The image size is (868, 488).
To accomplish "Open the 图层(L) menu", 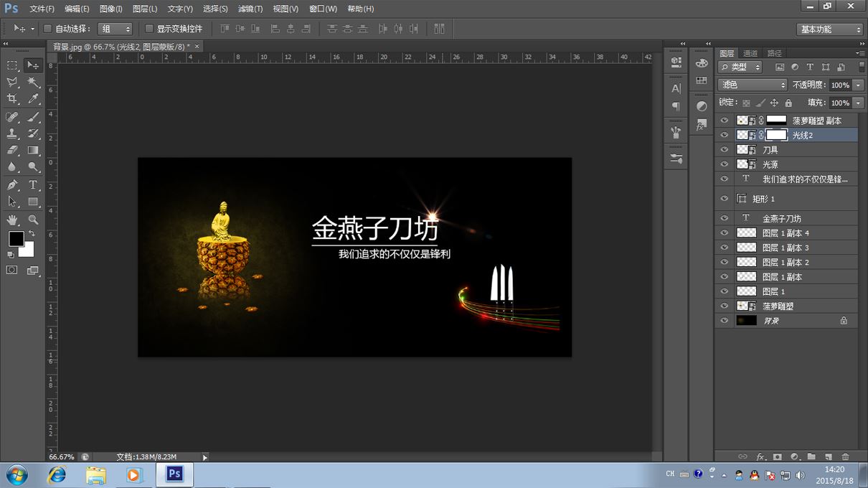I will (145, 9).
